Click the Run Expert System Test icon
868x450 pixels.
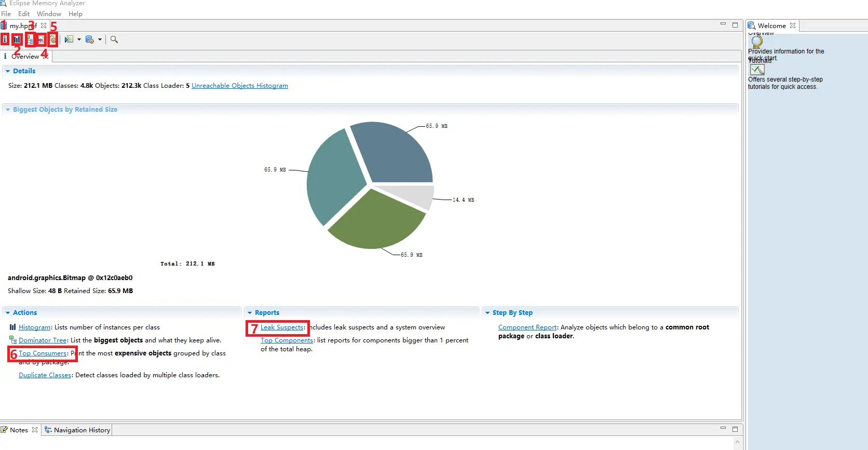pyautogui.click(x=69, y=39)
